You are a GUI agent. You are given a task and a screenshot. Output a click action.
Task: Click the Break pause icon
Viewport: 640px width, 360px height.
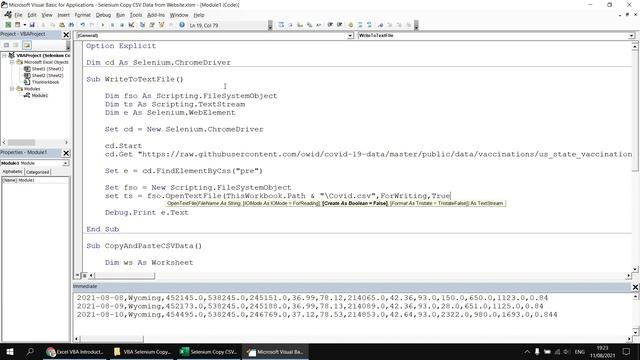click(x=113, y=25)
